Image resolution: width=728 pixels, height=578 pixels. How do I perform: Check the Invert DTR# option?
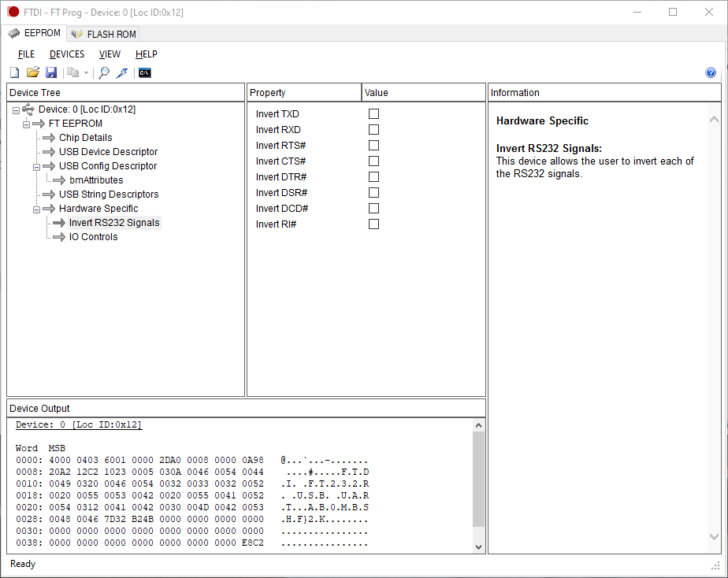click(x=373, y=176)
